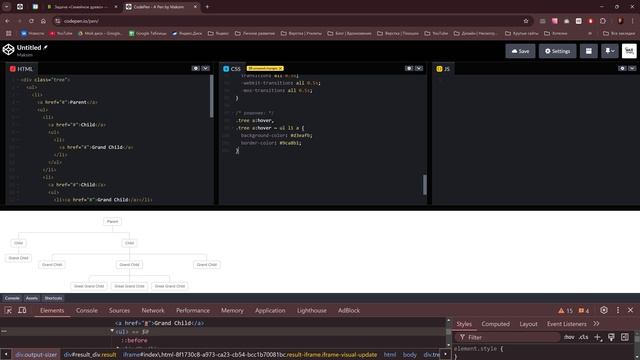Open the change view layout button
The image size is (640, 360).
[x=589, y=51]
